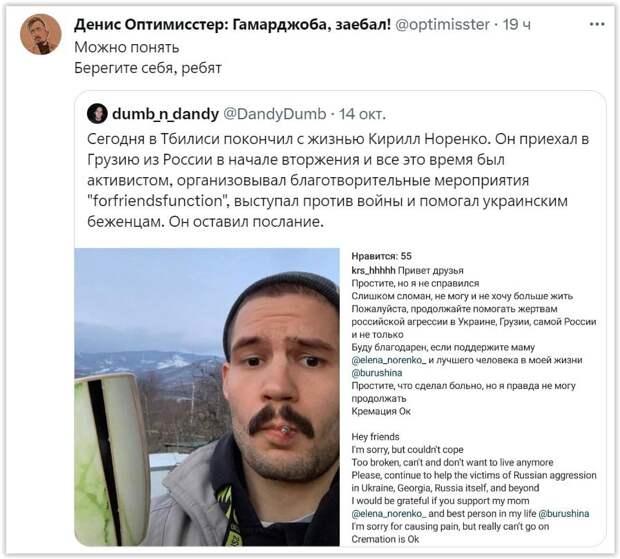Click the Денис Оптимисстер display name
Screen dimensions: 620x559
click(x=232, y=25)
